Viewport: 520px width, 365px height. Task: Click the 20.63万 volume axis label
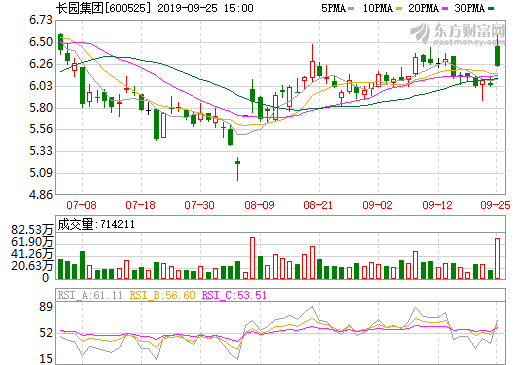coord(32,266)
